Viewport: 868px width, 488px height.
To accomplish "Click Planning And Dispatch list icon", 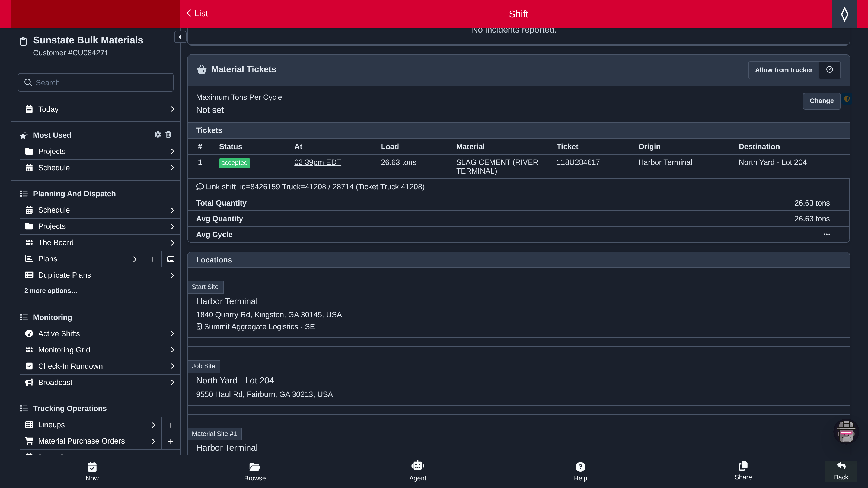I will (24, 194).
